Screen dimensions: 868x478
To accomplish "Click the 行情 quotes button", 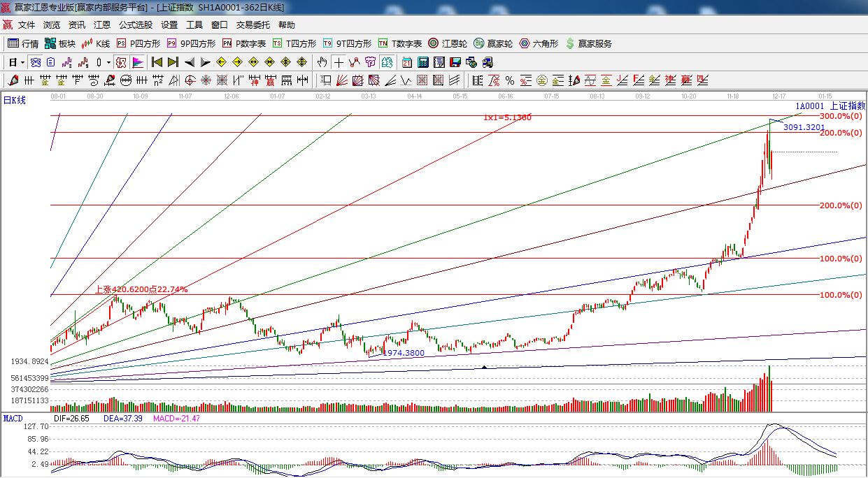I will pos(23,43).
